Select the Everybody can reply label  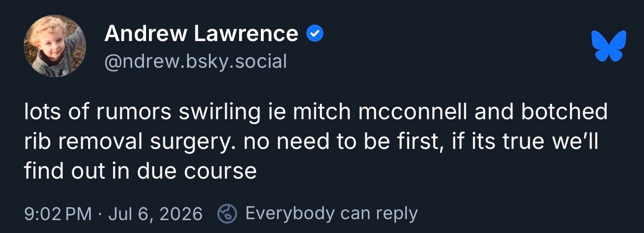click(x=332, y=214)
